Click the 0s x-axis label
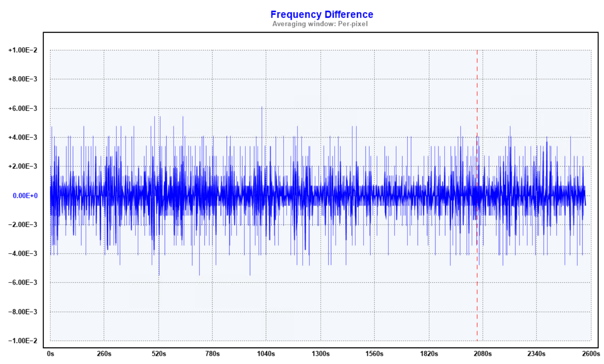 pos(50,353)
